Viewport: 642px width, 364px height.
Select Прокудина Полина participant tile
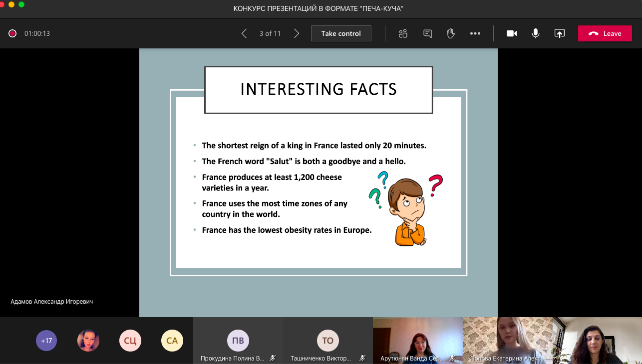(x=238, y=341)
